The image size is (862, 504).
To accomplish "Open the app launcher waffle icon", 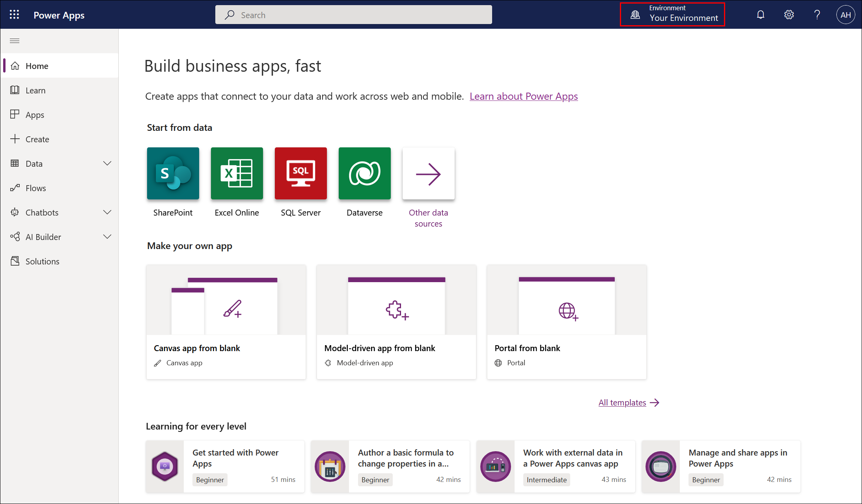I will pos(14,15).
